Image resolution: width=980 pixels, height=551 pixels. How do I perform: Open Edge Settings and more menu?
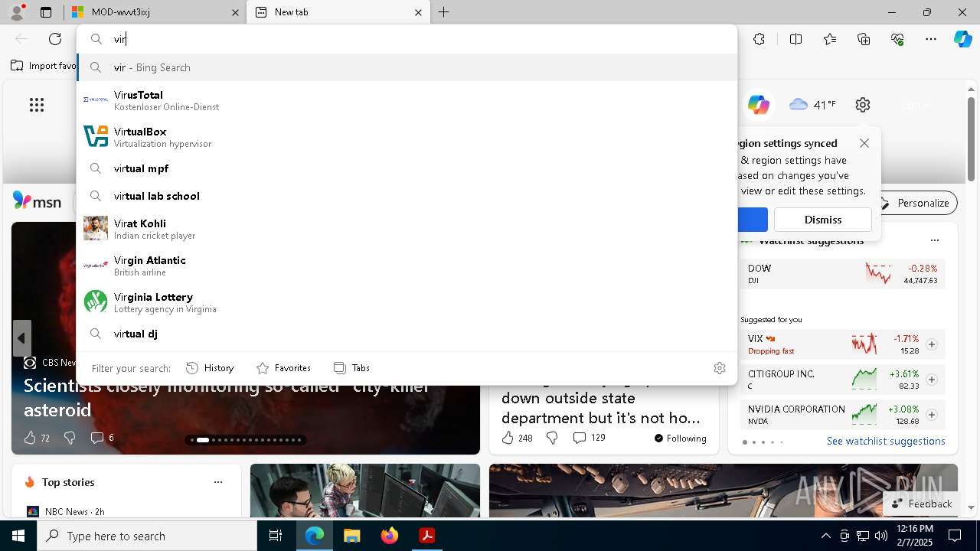coord(931,39)
